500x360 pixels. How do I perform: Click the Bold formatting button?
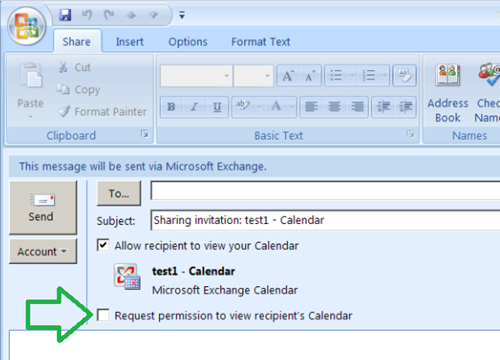pyautogui.click(x=172, y=107)
